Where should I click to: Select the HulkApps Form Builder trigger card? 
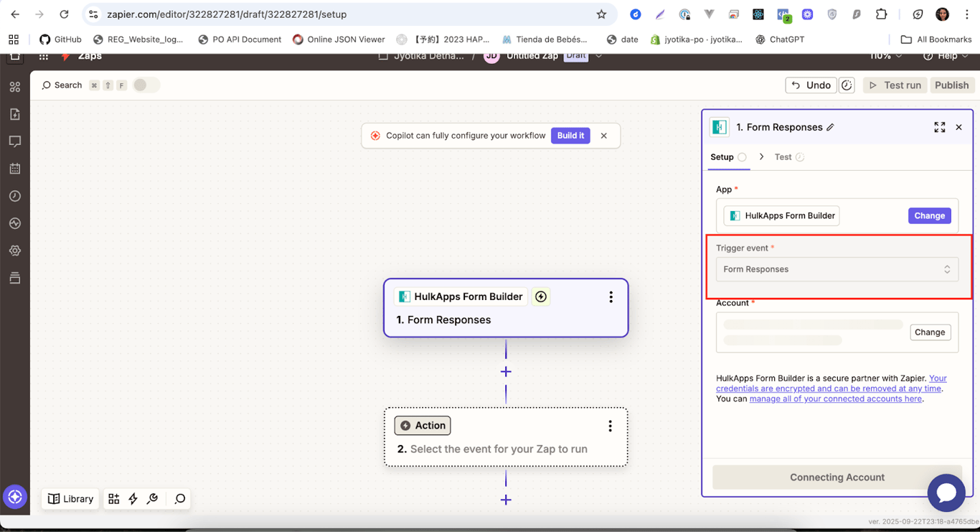point(506,308)
